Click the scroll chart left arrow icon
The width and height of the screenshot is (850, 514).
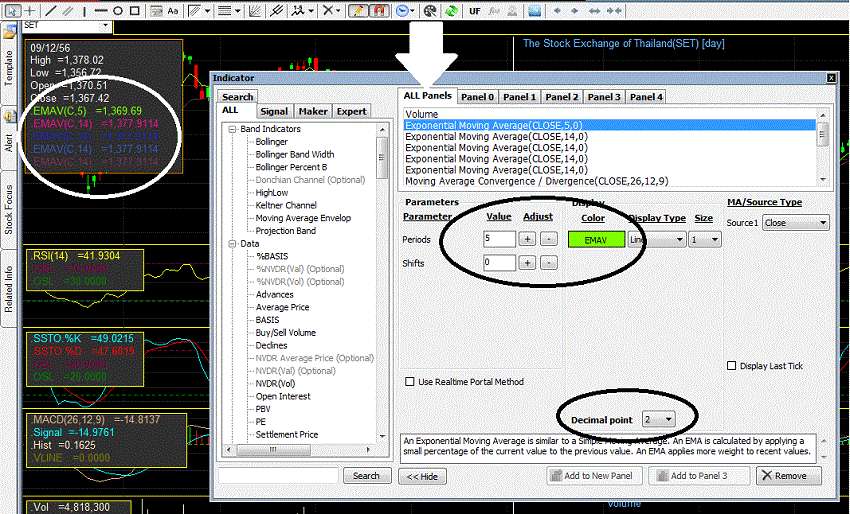click(x=558, y=10)
